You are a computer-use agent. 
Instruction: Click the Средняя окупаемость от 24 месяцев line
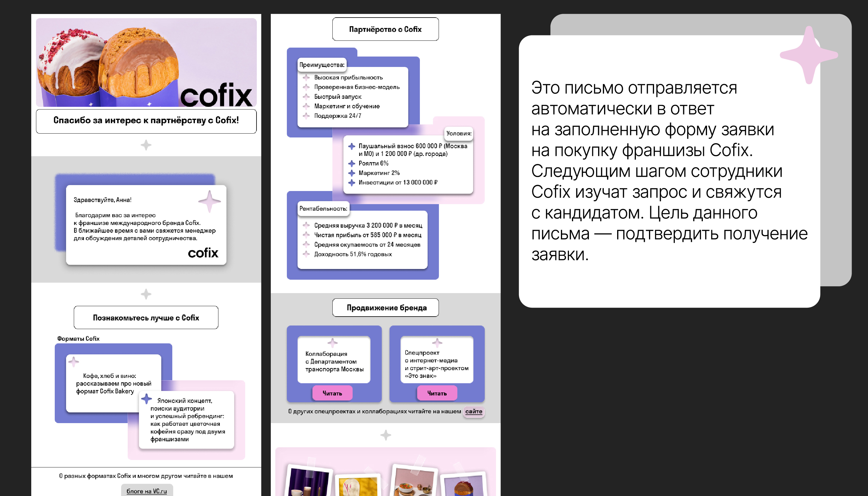367,244
